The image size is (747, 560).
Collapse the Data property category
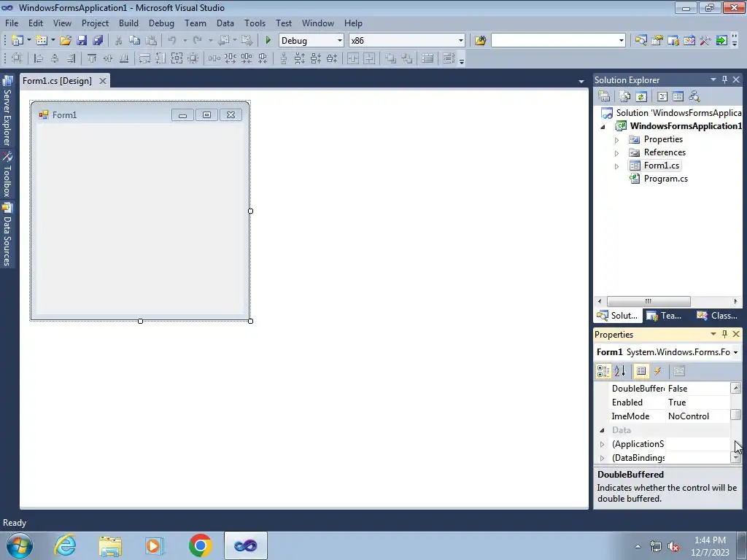pos(602,430)
